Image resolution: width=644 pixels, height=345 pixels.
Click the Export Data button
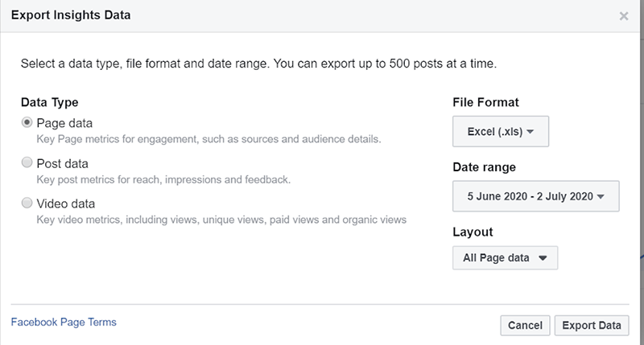tap(592, 326)
